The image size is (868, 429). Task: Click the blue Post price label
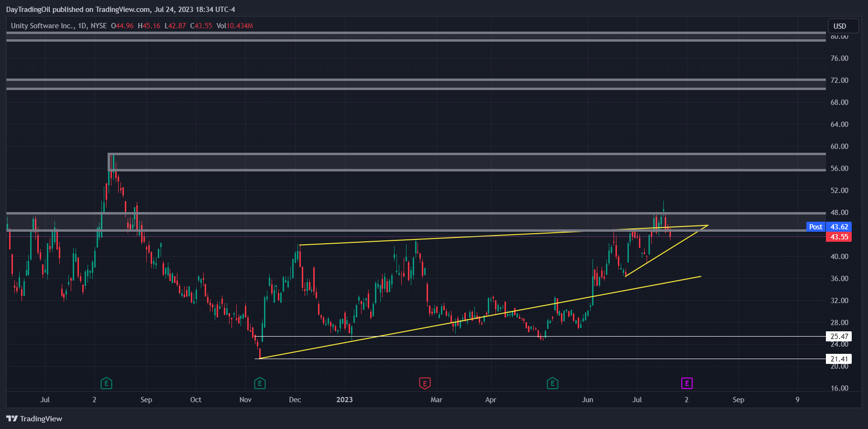point(816,227)
